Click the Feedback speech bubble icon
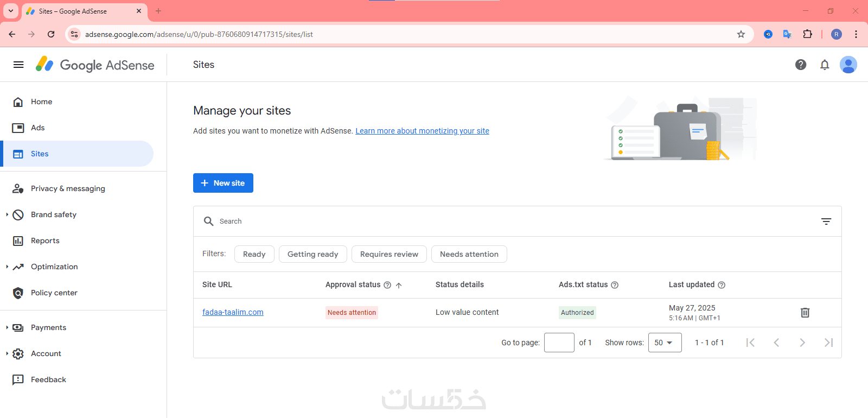Screen dimensions: 868x418 [x=18, y=379]
